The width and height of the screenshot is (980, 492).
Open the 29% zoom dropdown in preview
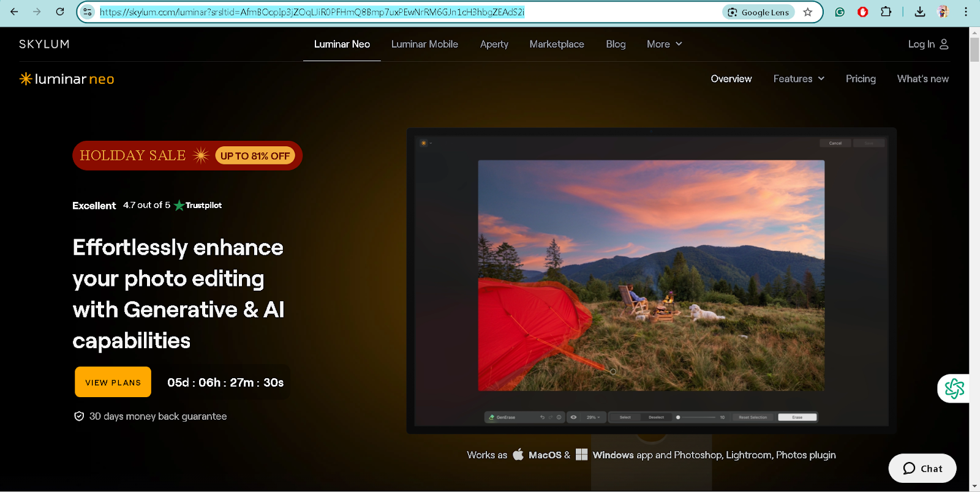tap(593, 417)
